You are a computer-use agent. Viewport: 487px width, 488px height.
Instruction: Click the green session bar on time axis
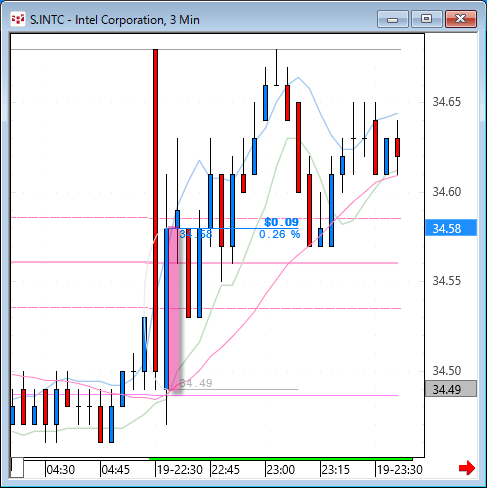pyautogui.click(x=281, y=459)
